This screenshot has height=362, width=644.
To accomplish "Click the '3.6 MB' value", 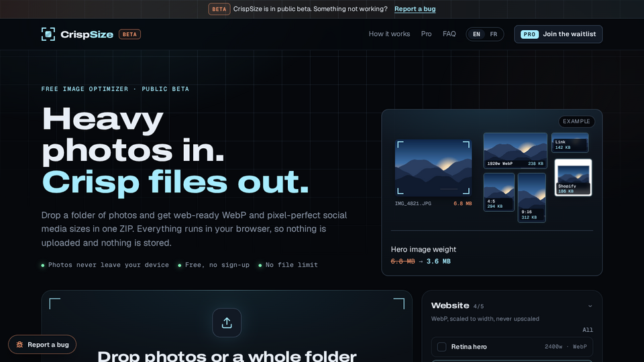I will (438, 261).
